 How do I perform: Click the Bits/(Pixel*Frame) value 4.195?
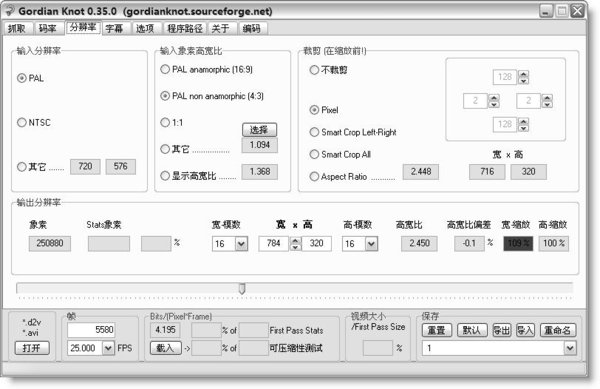tap(165, 330)
